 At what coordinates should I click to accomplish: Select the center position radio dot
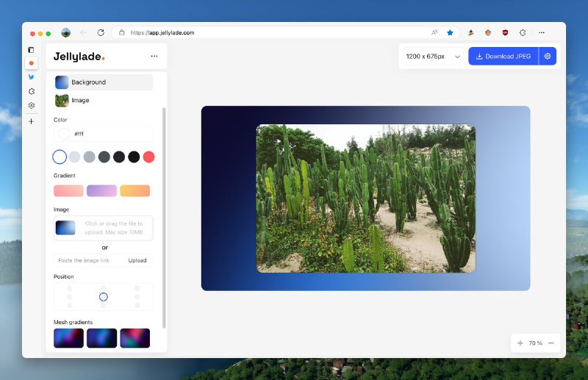point(103,297)
